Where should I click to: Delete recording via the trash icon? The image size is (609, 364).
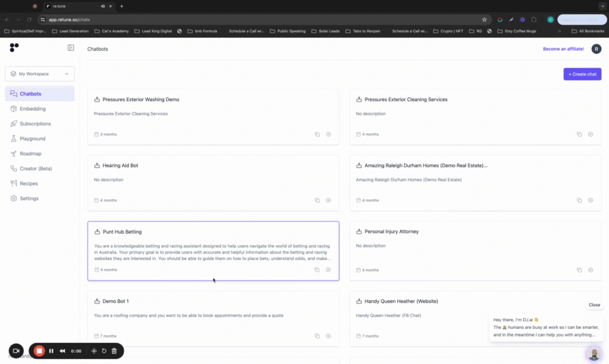113,350
